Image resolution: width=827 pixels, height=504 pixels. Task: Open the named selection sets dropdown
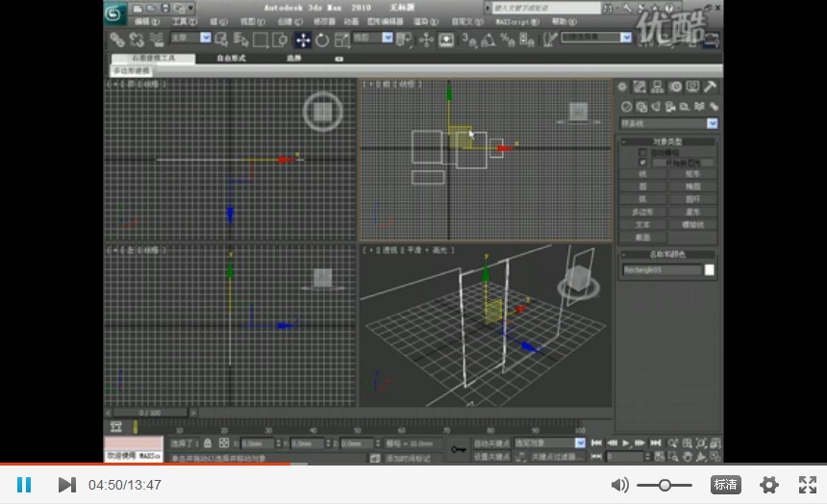[626, 38]
